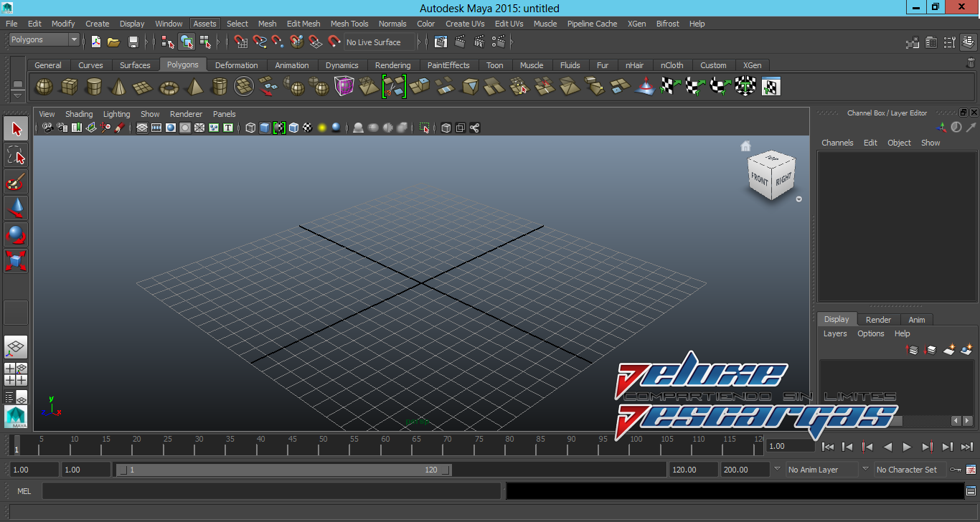Open the Panels menu in the viewport
The height and width of the screenshot is (522, 980).
click(x=224, y=114)
